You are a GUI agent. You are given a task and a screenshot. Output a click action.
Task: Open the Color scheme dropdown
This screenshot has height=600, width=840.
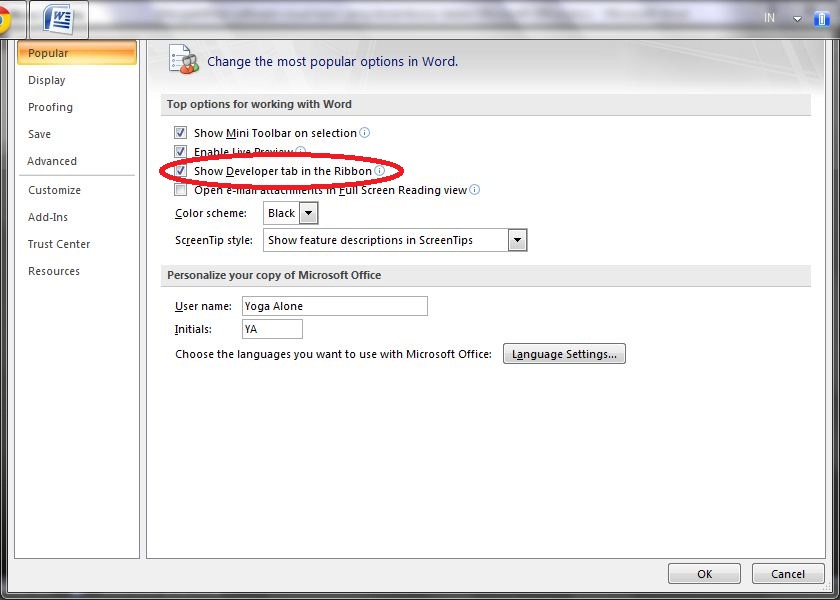click(309, 213)
